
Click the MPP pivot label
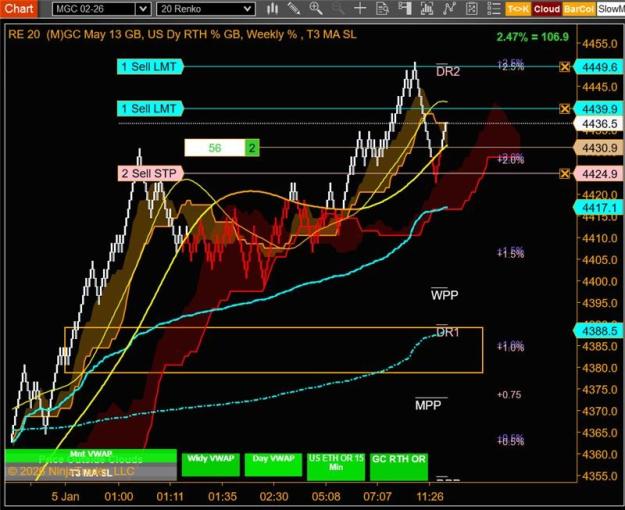pos(428,406)
